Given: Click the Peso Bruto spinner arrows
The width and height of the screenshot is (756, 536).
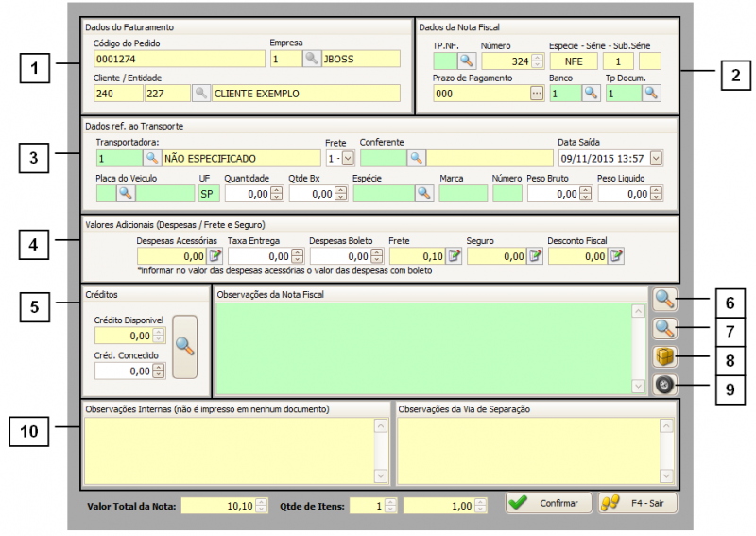Looking at the screenshot, I should click(585, 193).
